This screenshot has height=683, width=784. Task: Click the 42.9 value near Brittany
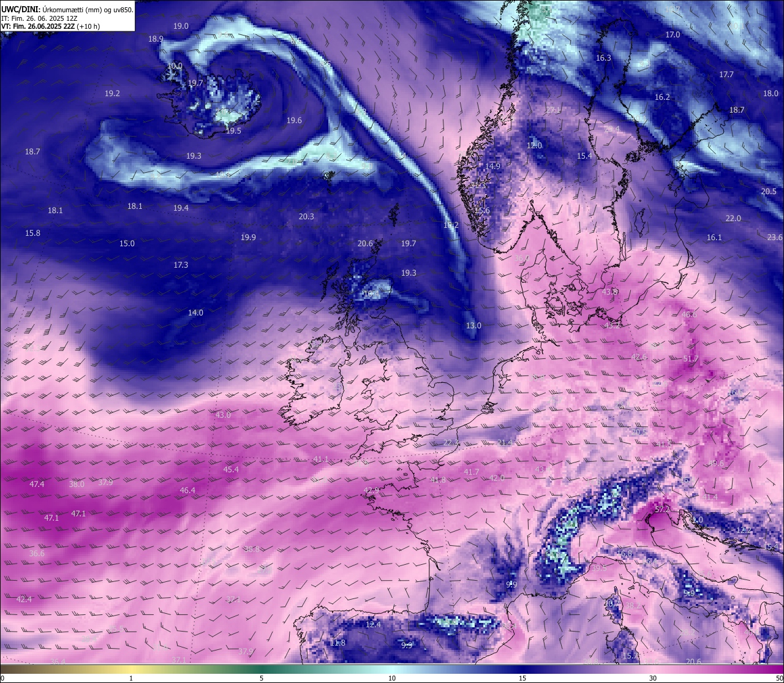[371, 490]
